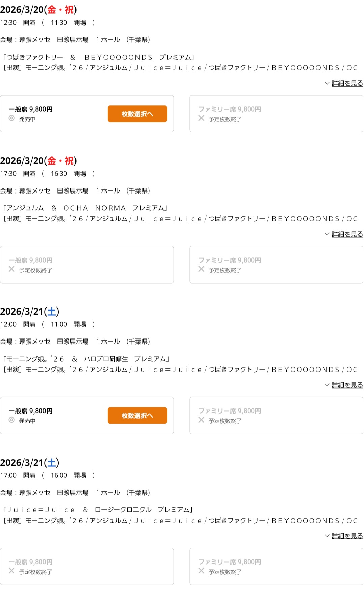Open 詳細を見る for 3/20 12:30 performance
Viewport: 364px width, 591px height.
347,83
